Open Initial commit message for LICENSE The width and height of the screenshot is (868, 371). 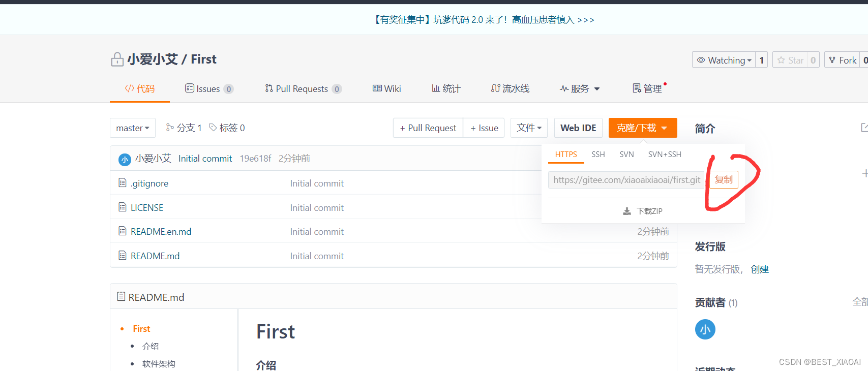coord(317,208)
